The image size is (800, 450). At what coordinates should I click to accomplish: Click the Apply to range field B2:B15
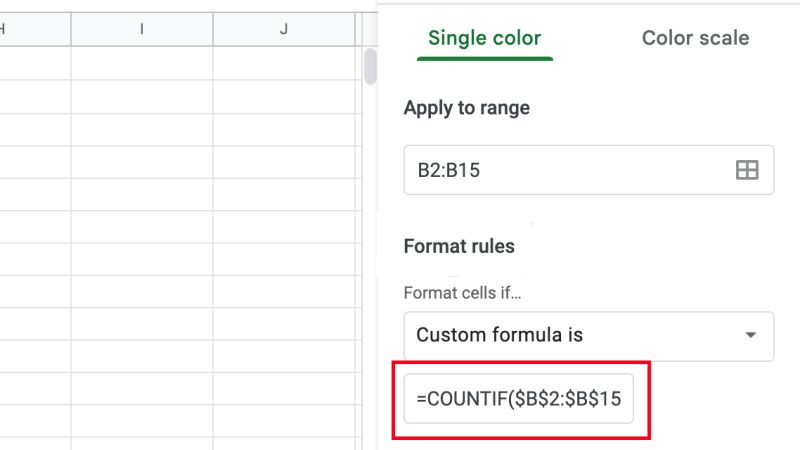coord(589,170)
